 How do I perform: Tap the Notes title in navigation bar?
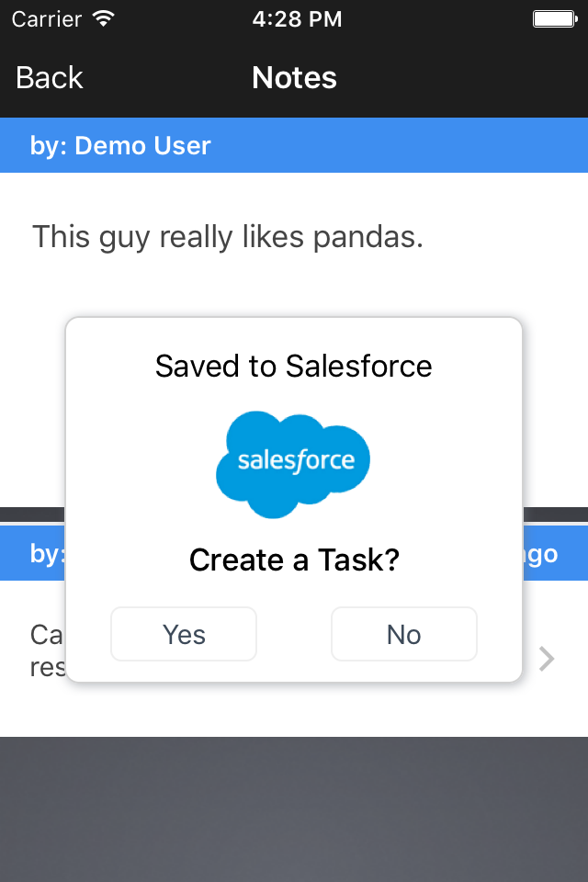coord(294,78)
